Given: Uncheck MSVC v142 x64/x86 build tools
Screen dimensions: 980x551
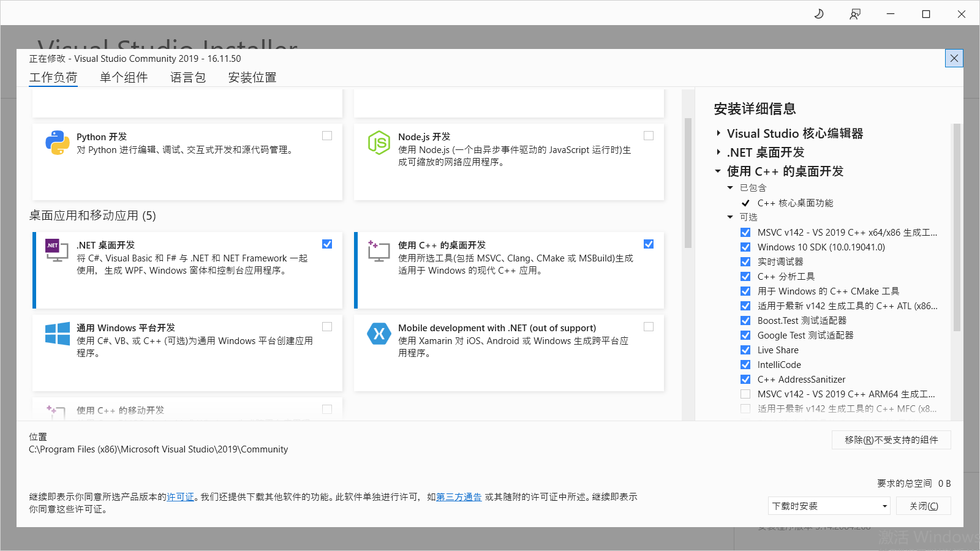Looking at the screenshot, I should point(745,233).
